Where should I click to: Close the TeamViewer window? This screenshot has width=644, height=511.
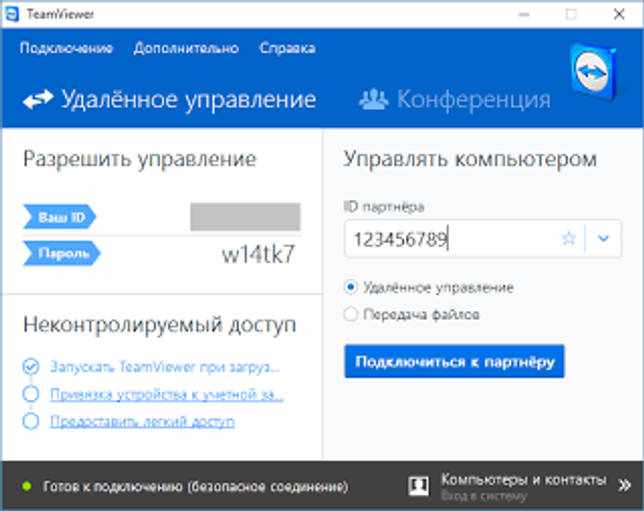click(619, 14)
